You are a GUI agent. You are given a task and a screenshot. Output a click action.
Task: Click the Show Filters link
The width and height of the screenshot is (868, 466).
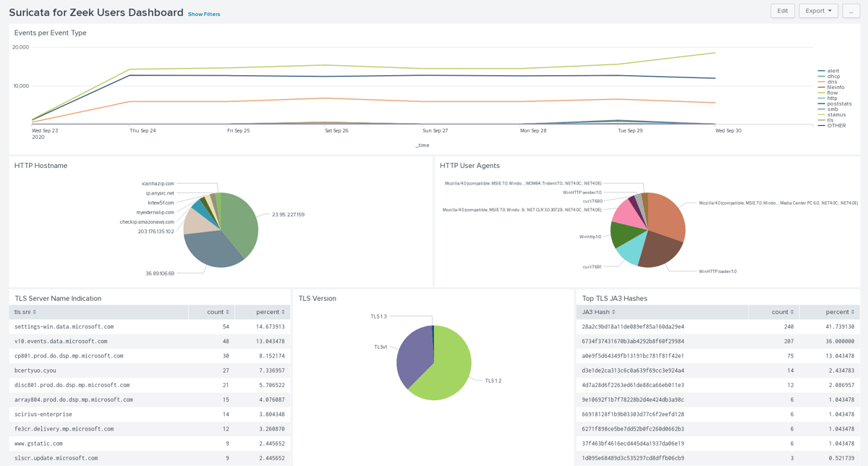pyautogui.click(x=204, y=14)
